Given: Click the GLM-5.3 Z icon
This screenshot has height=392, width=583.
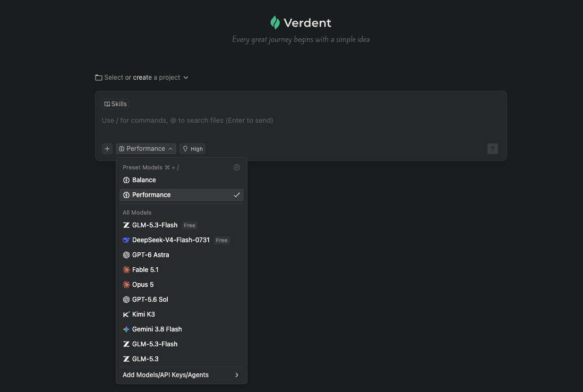Looking at the screenshot, I should pos(126,359).
